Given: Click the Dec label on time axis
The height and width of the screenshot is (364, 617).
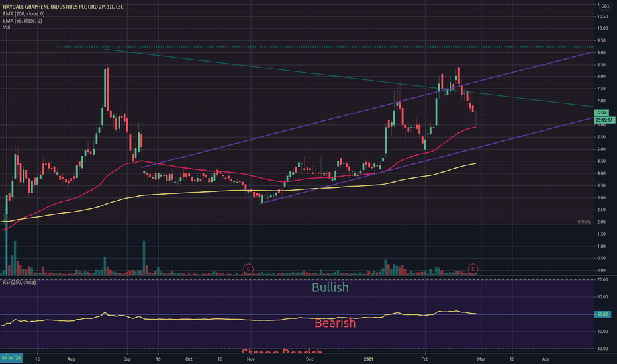Looking at the screenshot, I should pos(310,359).
